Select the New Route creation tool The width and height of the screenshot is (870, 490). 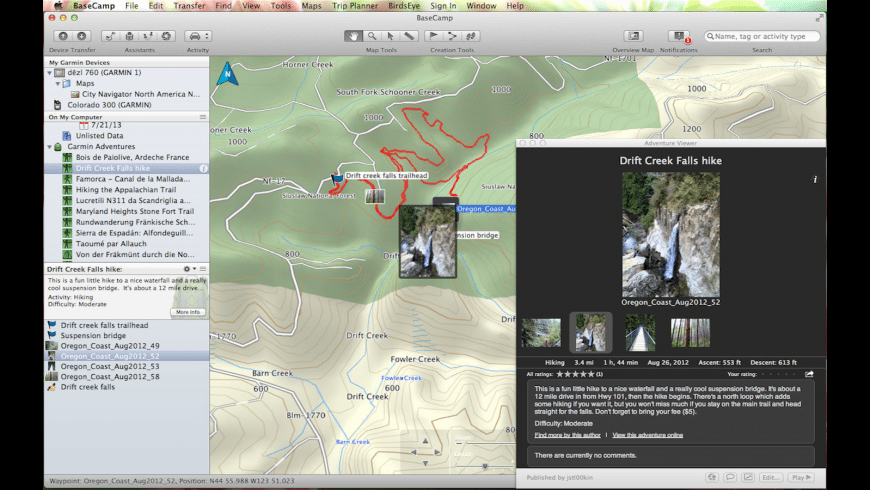pyautogui.click(x=452, y=36)
